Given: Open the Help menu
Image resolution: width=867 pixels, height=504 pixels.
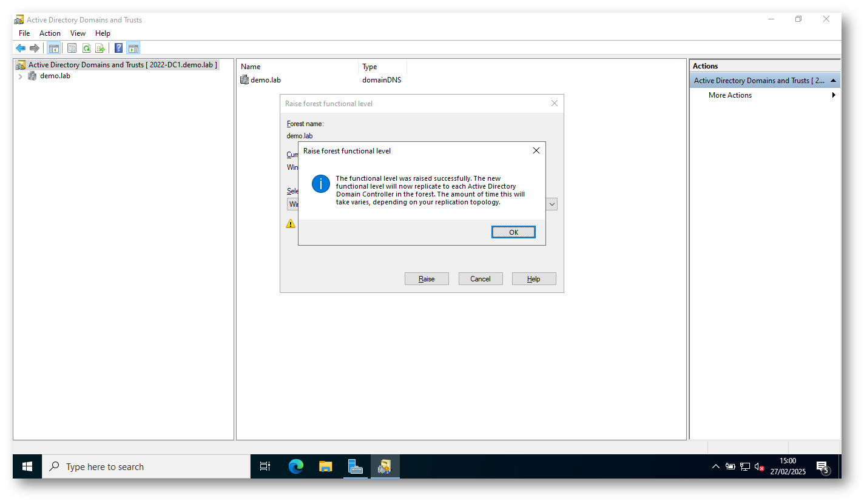Looking at the screenshot, I should pyautogui.click(x=103, y=33).
